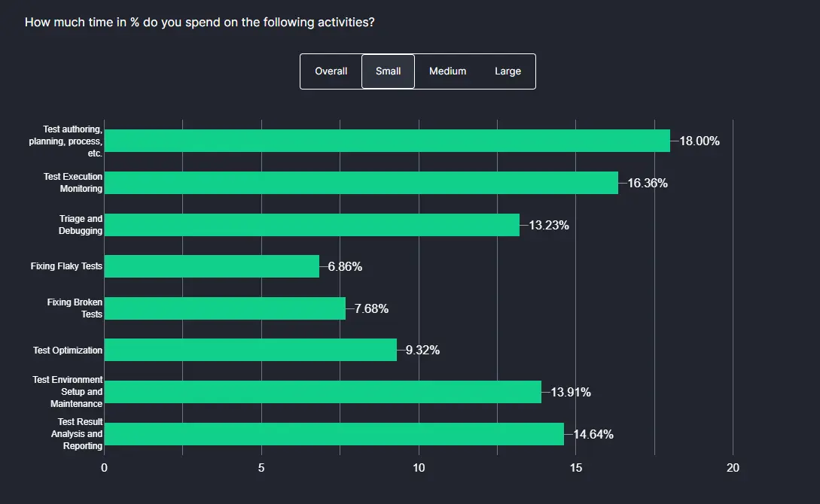Viewport: 820px width, 504px height.
Task: Select the Test Result Analysis bar
Action: coord(331,434)
